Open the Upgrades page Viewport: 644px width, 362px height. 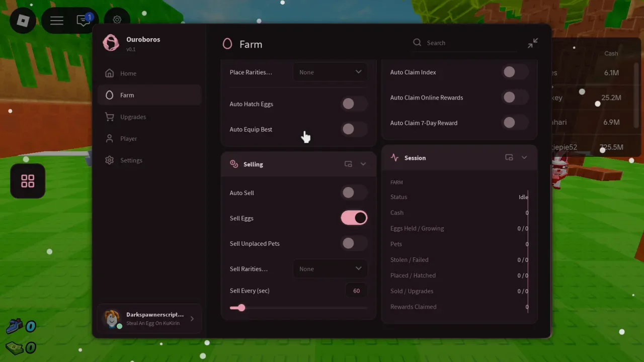149,117
